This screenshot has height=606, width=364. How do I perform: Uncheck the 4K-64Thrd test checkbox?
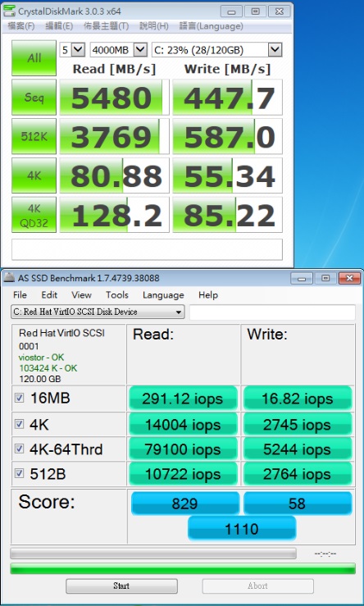(19, 449)
